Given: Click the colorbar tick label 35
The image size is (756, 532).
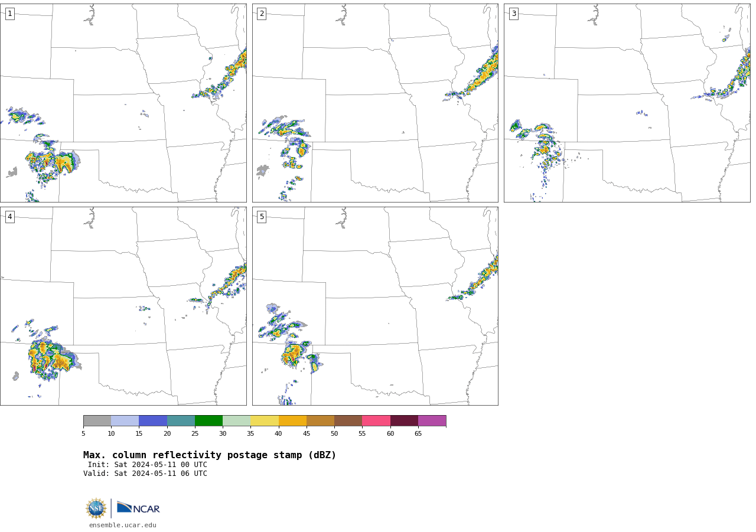Looking at the screenshot, I should click(250, 434).
